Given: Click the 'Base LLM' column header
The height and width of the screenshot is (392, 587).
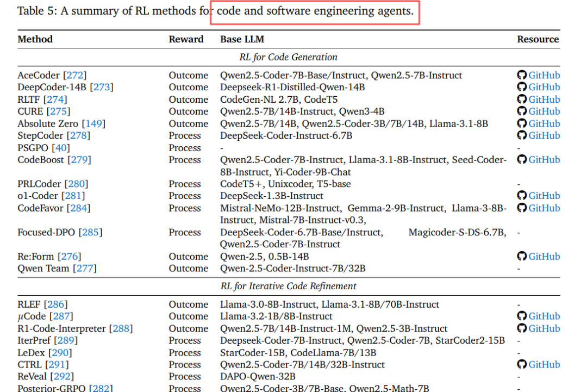Looking at the screenshot, I should (x=242, y=39).
